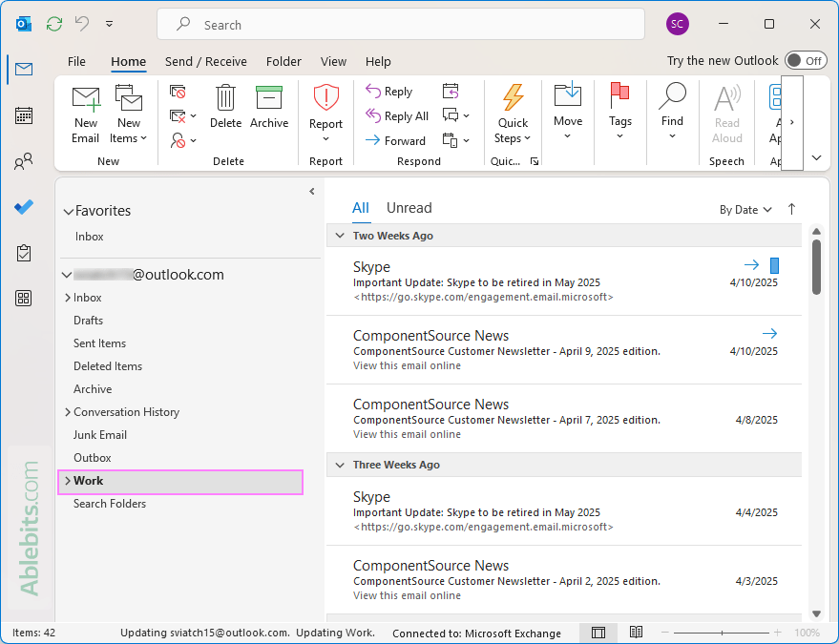Image resolution: width=839 pixels, height=644 pixels.
Task: Open the Help tab
Action: 378,61
